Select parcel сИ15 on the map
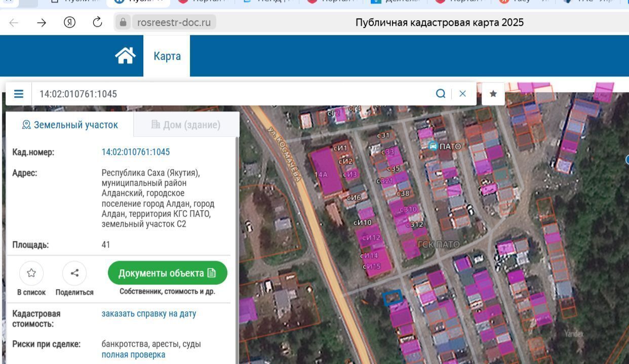This screenshot has height=364, width=629. 371,266
